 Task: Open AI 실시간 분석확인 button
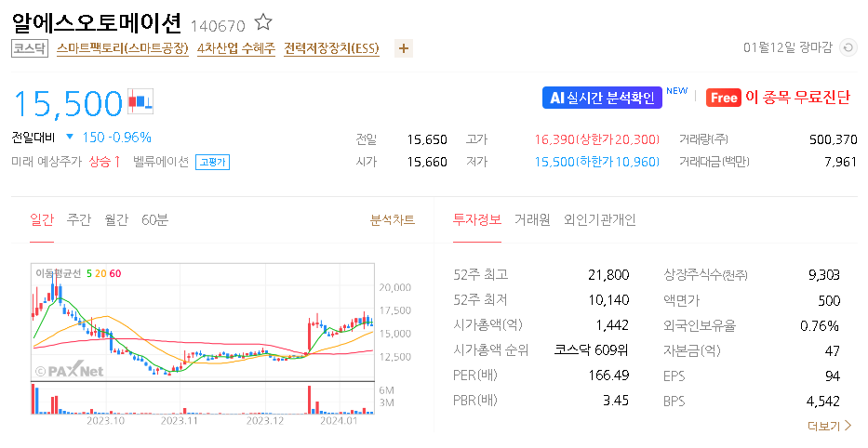[602, 98]
